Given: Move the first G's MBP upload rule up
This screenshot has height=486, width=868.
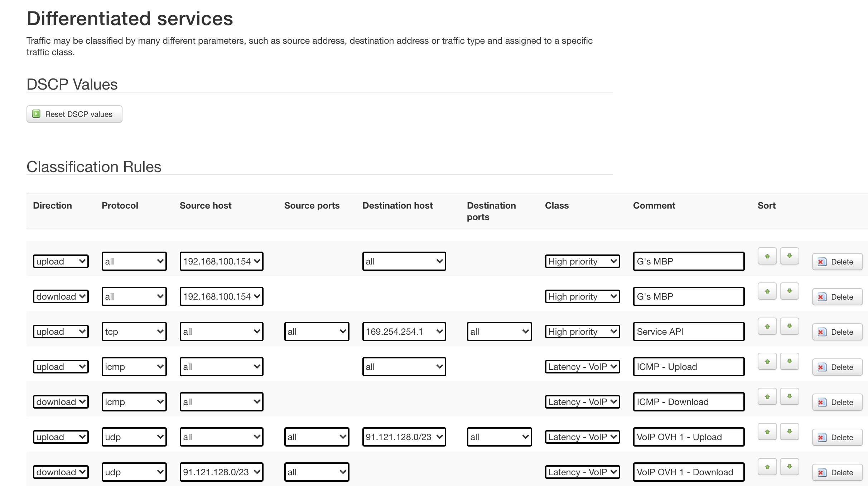Looking at the screenshot, I should (767, 256).
